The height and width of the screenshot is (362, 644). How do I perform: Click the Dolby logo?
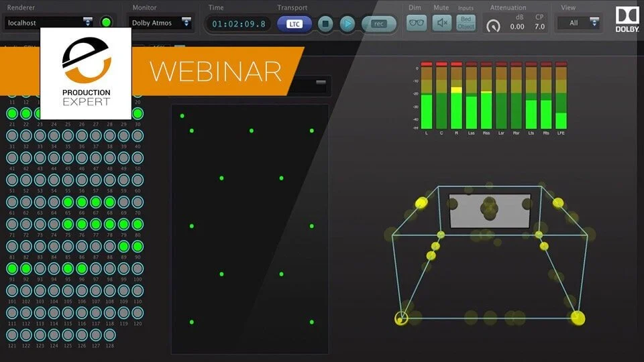[627, 19]
